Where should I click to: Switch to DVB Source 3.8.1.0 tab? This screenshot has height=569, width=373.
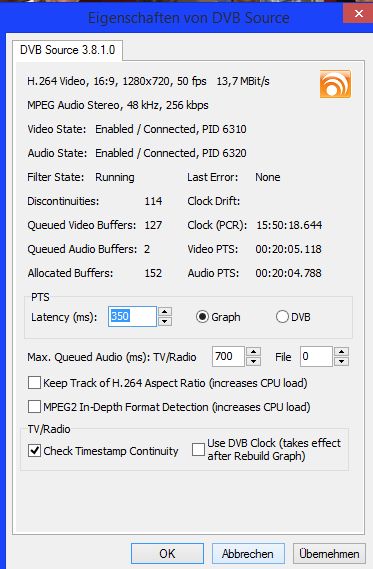tap(67, 50)
